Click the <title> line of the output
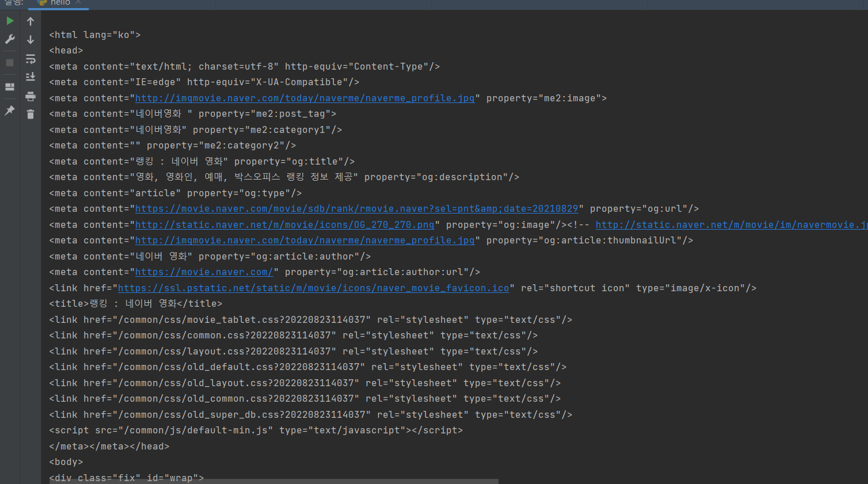This screenshot has width=868, height=484. tap(136, 304)
